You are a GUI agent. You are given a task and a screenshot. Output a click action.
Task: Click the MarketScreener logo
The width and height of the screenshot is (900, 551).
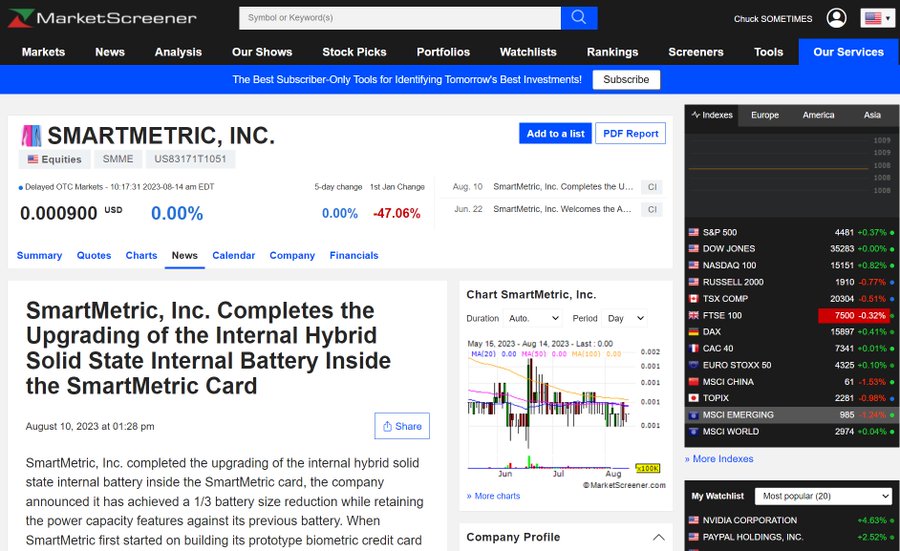[x=102, y=18]
